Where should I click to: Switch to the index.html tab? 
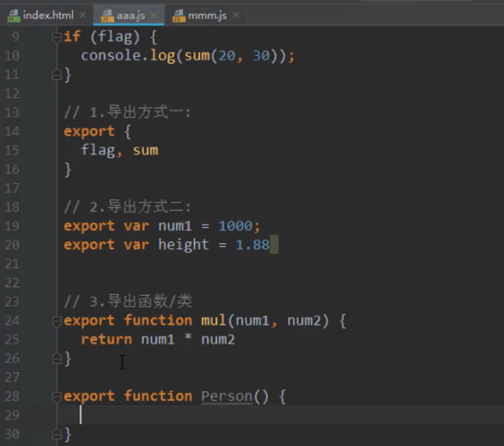click(48, 15)
